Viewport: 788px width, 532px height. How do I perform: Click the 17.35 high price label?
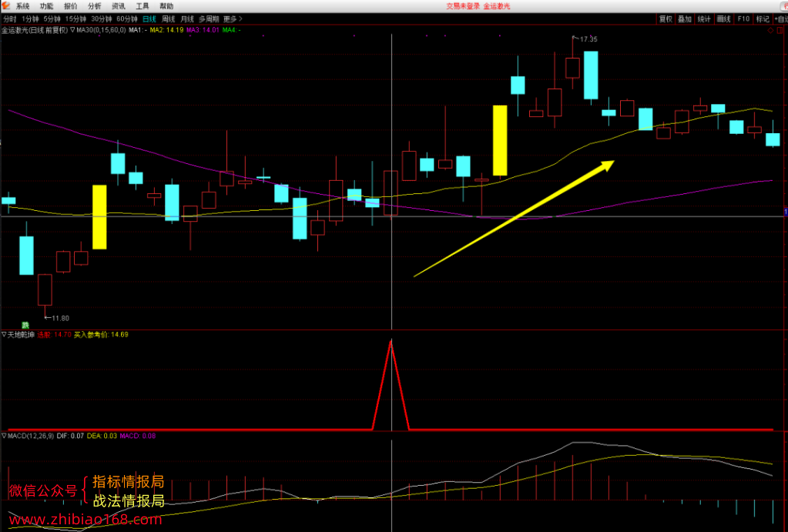[588, 39]
